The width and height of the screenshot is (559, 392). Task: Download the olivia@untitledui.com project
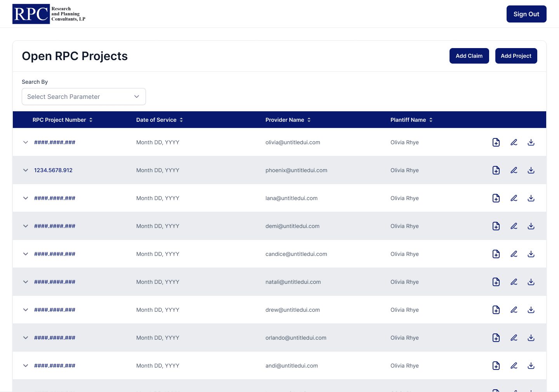click(531, 142)
